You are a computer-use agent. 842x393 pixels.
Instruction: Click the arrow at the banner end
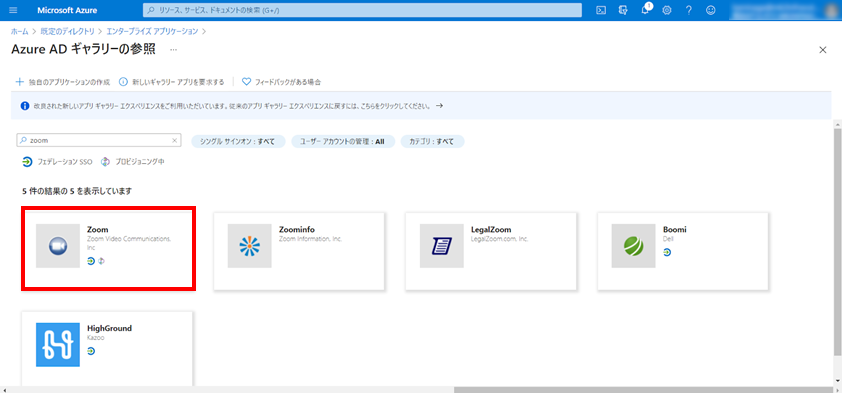coord(439,106)
